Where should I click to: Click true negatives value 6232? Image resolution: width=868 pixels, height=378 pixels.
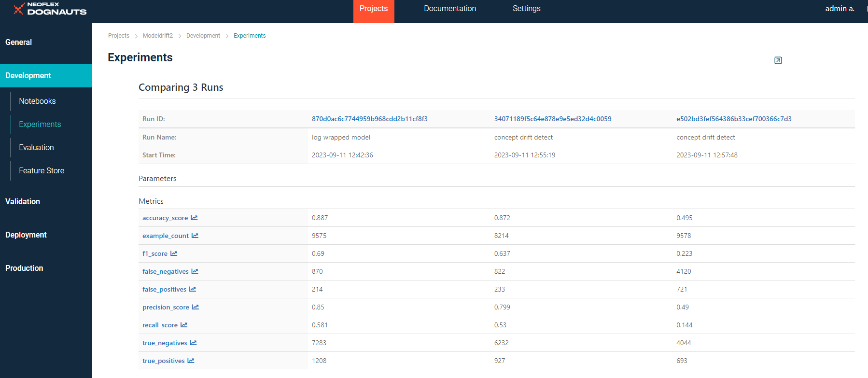point(501,343)
